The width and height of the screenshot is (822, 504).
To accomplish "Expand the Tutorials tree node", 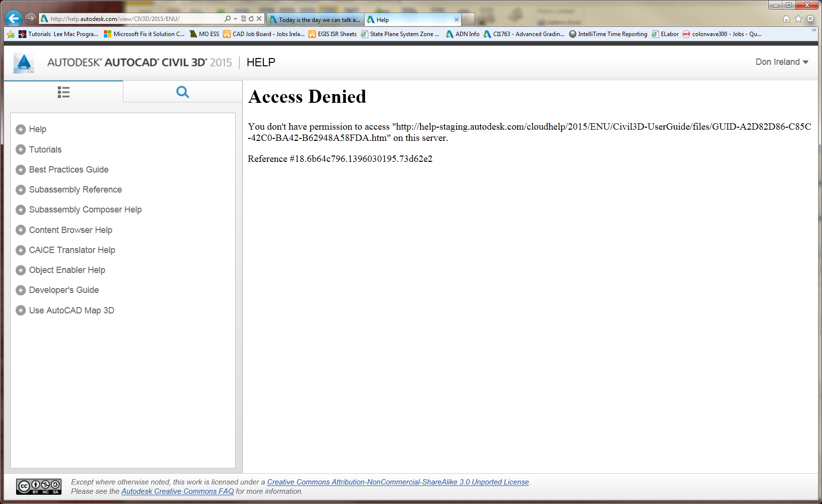I will click(20, 150).
